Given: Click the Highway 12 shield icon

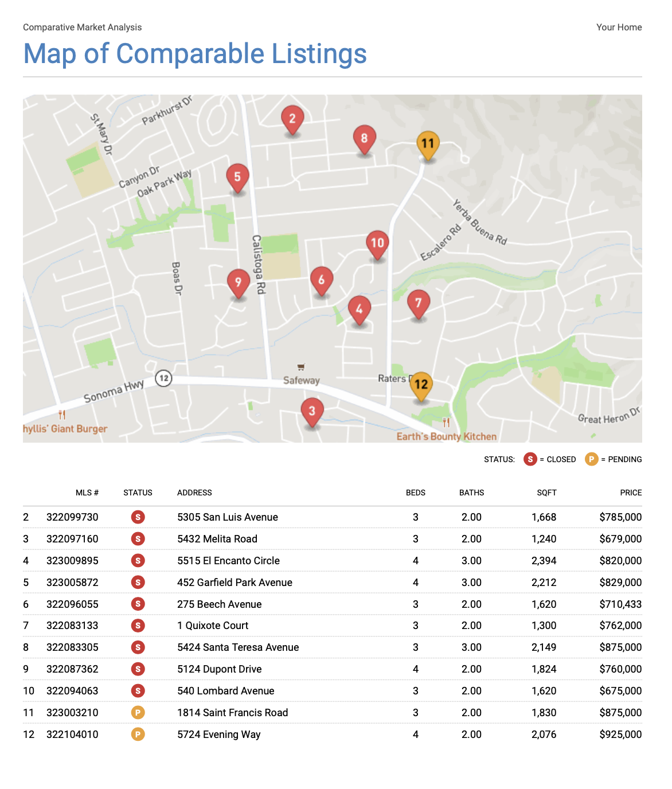Looking at the screenshot, I should (163, 378).
